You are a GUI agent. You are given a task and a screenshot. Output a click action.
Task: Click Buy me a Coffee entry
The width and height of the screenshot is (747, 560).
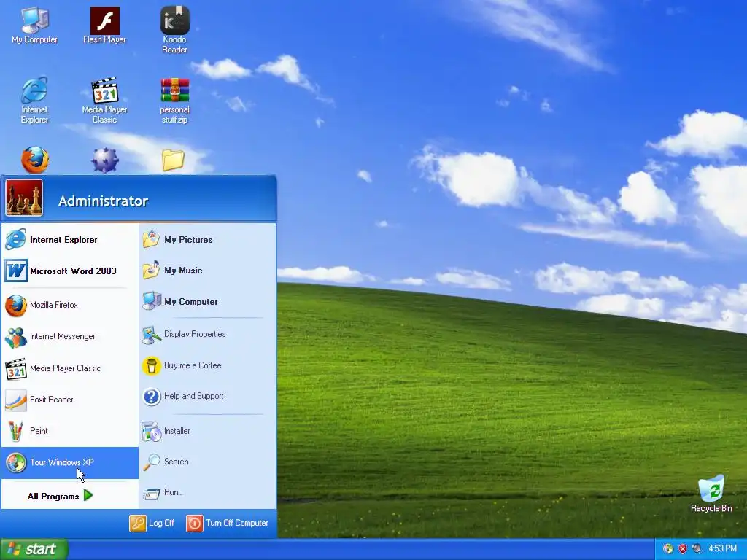206,366
